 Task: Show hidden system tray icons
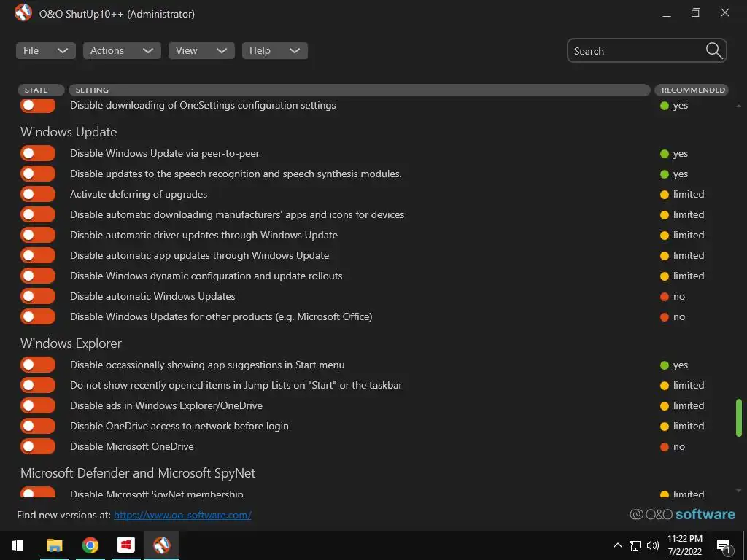click(x=617, y=545)
